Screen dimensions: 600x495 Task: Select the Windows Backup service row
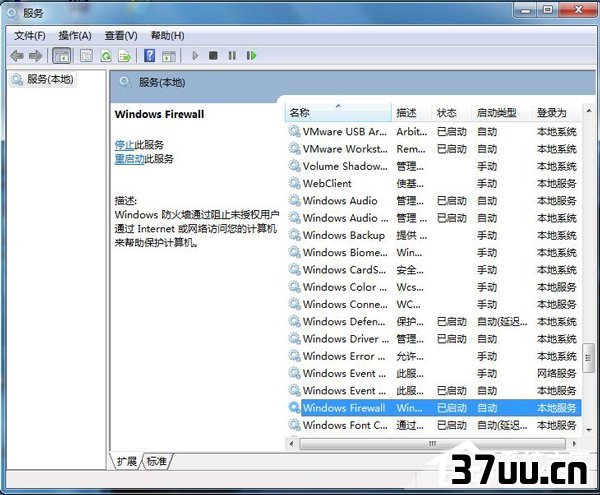[433, 235]
